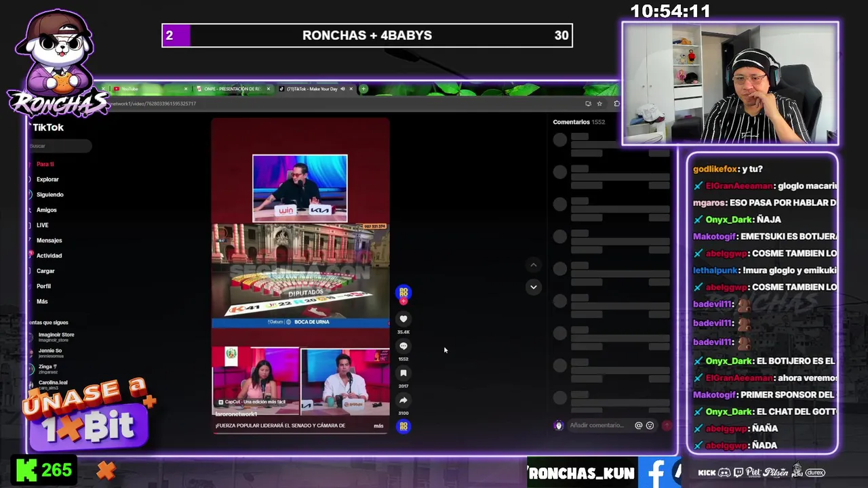Image resolution: width=868 pixels, height=488 pixels.
Task: Expand caption with the más link
Action: 378,426
